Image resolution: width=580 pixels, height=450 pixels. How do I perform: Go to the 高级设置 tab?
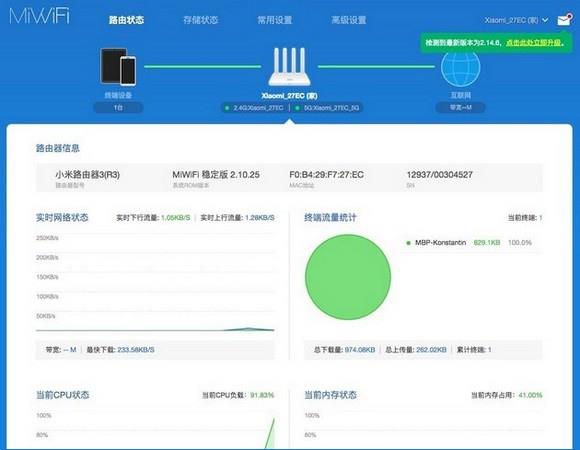tap(348, 20)
